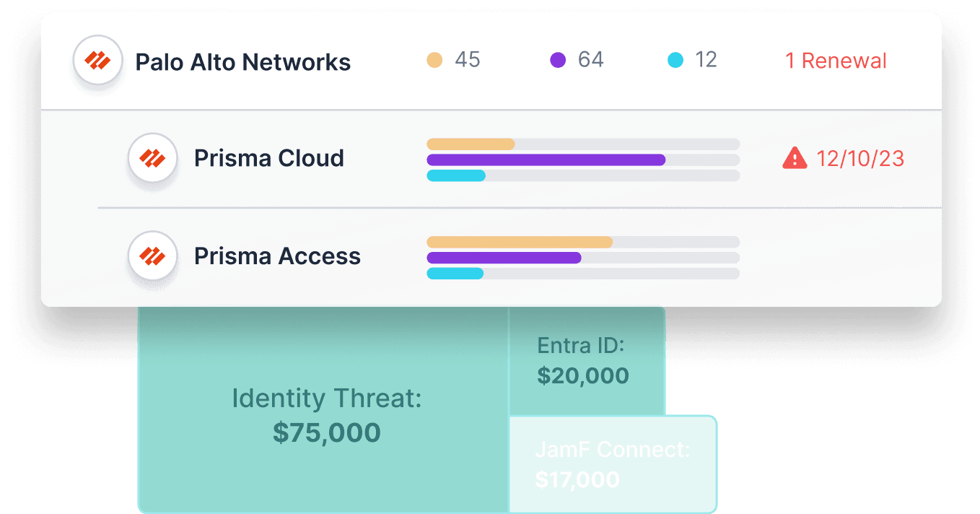Click the Prisma Cloud logo icon
Viewport: 980px width, 514px height.
point(152,158)
